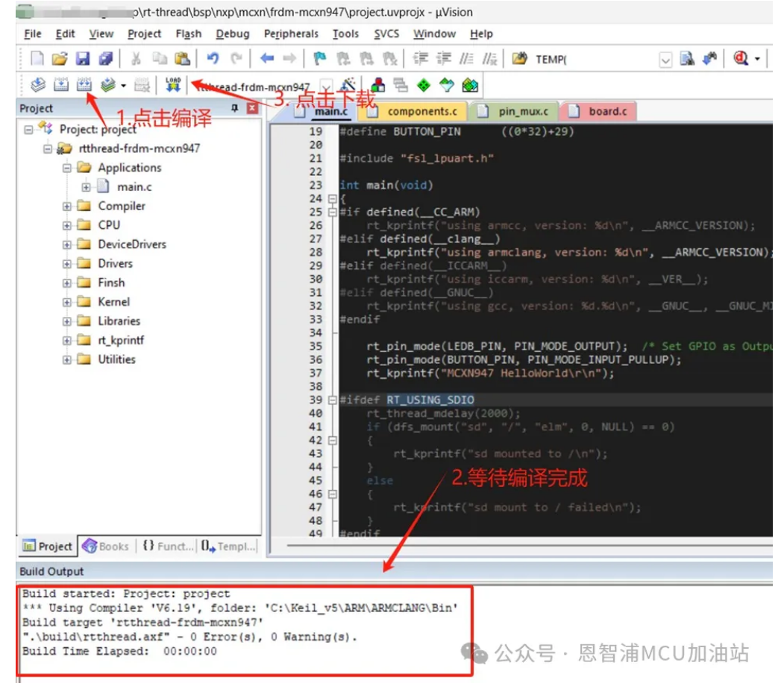The image size is (784, 683).
Task: Click the Open file icon
Action: pyautogui.click(x=60, y=59)
